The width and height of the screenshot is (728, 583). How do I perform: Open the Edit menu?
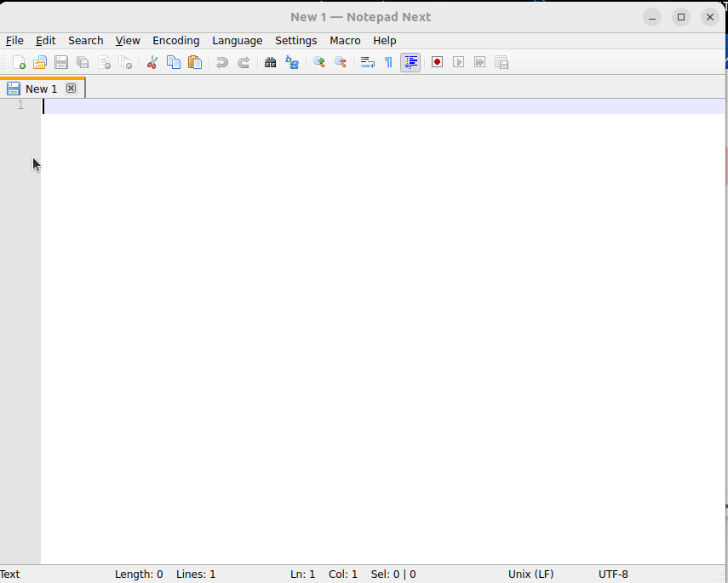tap(45, 41)
